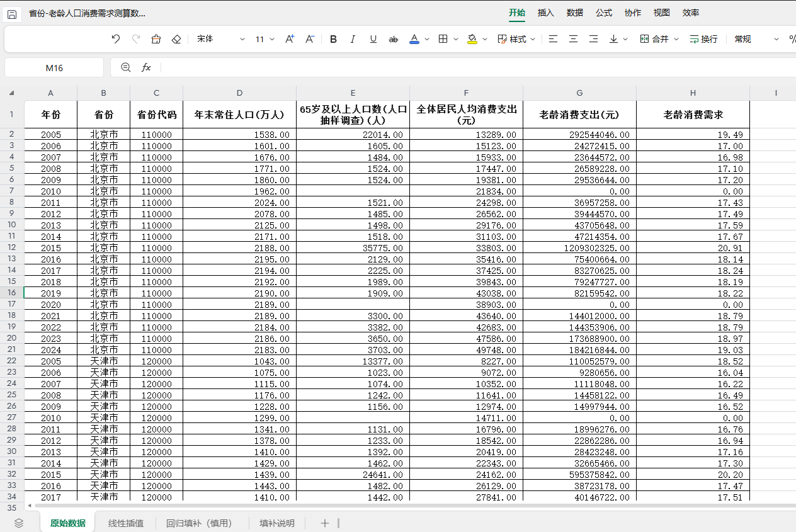Apply the font color A icon

[414, 39]
